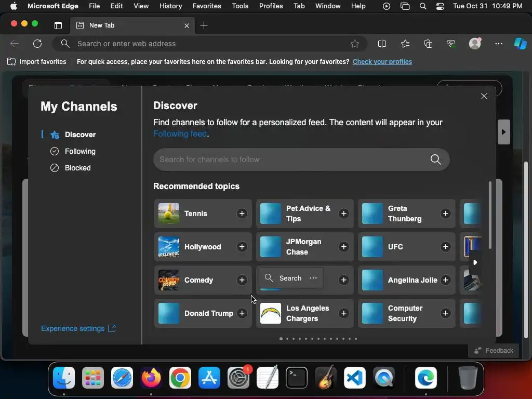
Task: Open Terminal from the Dock
Action: pos(297,378)
